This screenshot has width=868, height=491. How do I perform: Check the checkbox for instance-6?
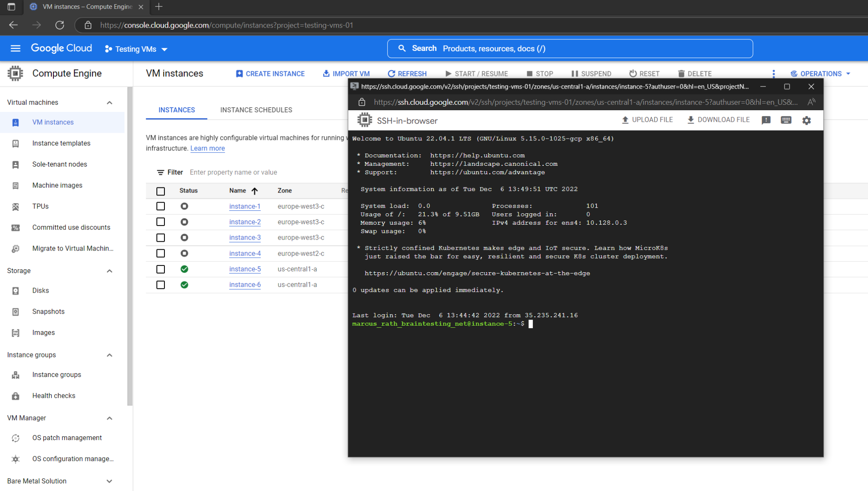click(x=161, y=285)
